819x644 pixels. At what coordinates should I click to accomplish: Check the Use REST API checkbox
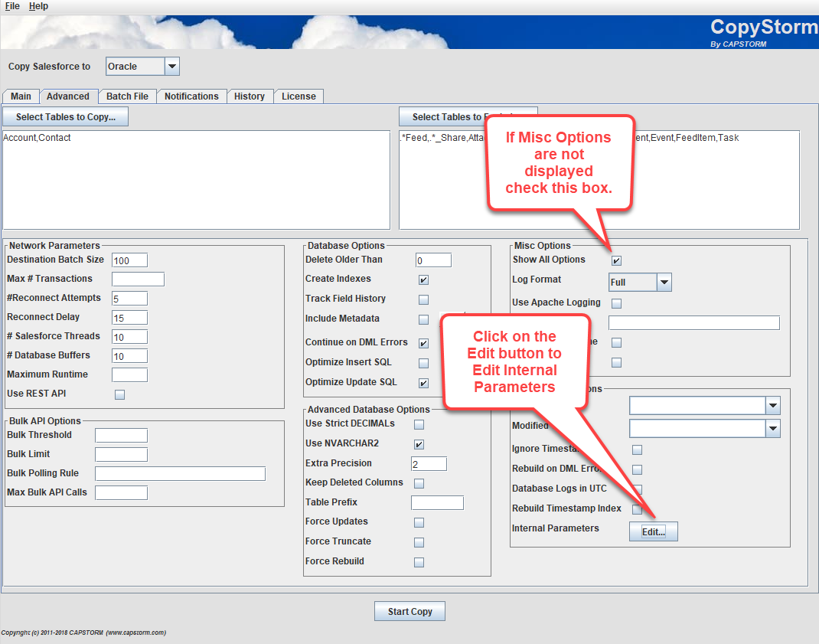coord(119,394)
